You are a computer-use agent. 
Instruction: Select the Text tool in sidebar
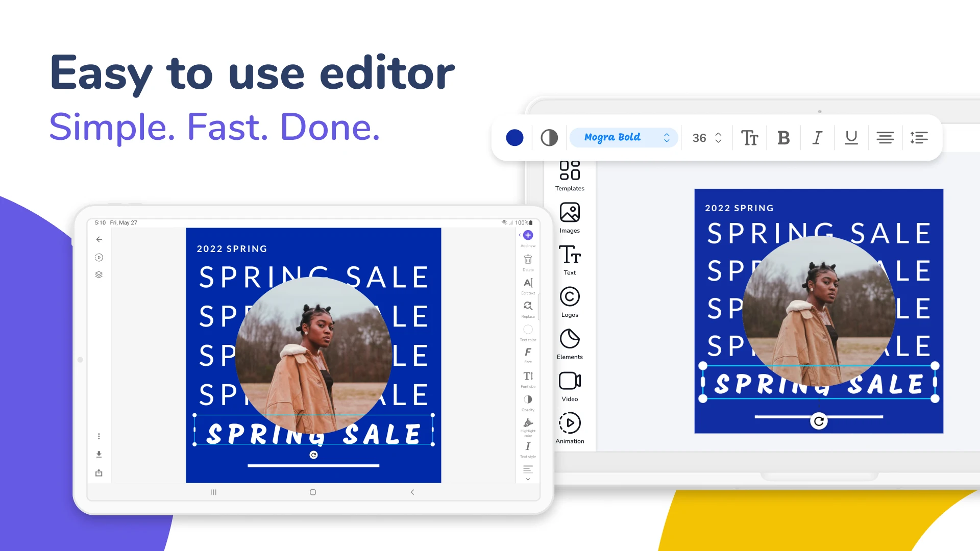pos(570,260)
